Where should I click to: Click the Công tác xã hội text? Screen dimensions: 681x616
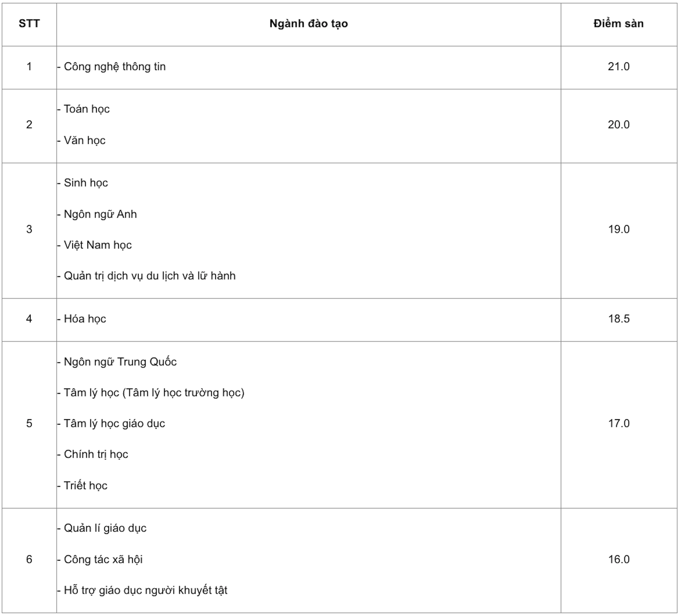[x=103, y=560]
